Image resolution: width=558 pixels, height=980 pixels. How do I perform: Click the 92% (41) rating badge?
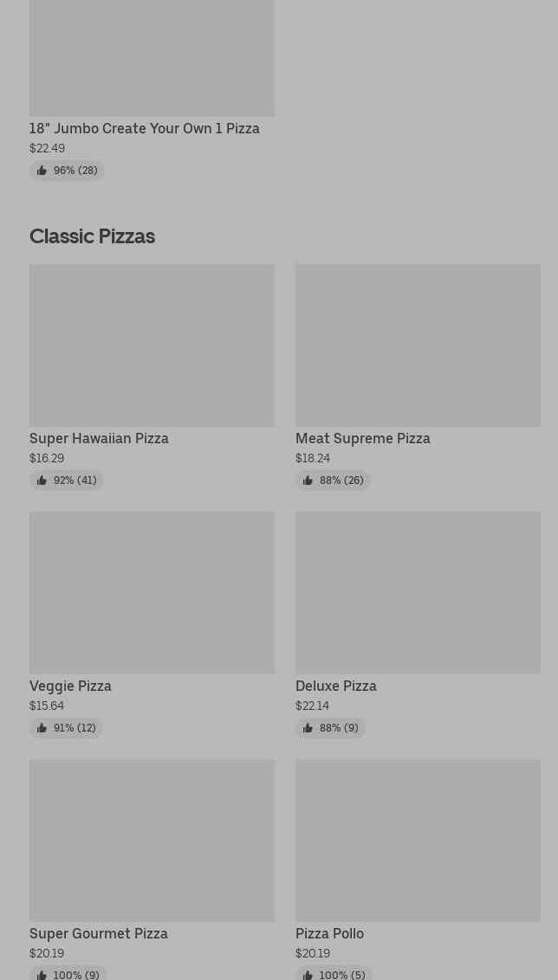pyautogui.click(x=67, y=480)
